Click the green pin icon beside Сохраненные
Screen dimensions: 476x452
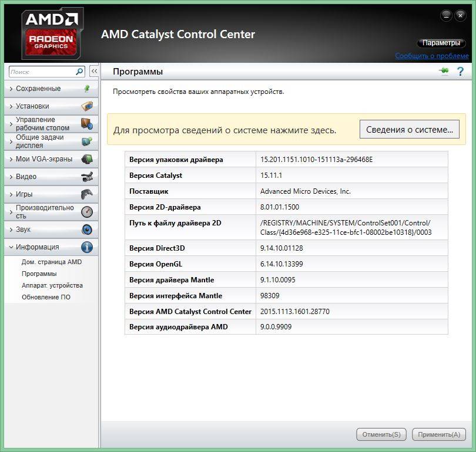pos(87,89)
